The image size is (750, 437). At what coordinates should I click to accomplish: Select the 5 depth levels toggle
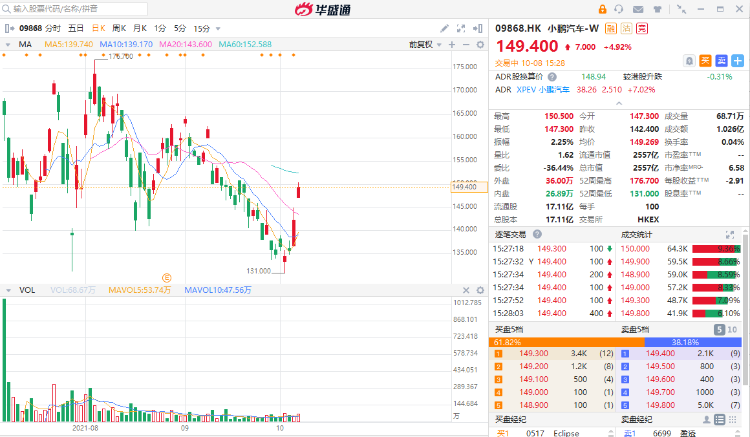[719, 329]
